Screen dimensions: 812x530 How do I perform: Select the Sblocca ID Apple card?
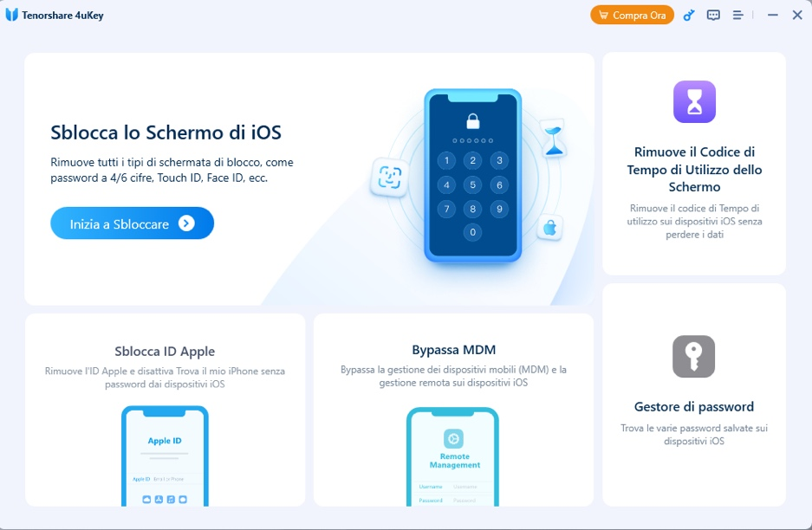[166, 410]
